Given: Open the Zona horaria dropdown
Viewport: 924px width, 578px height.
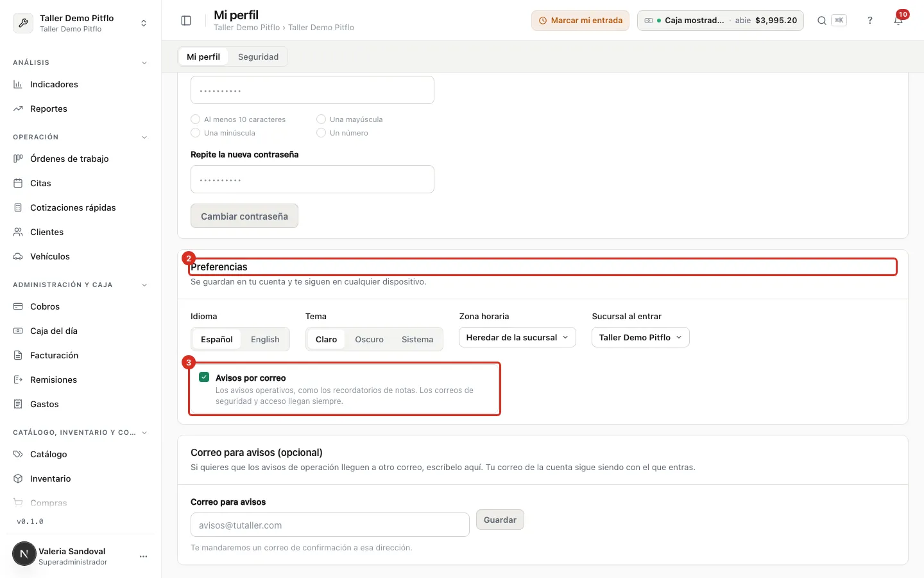Looking at the screenshot, I should pyautogui.click(x=517, y=337).
